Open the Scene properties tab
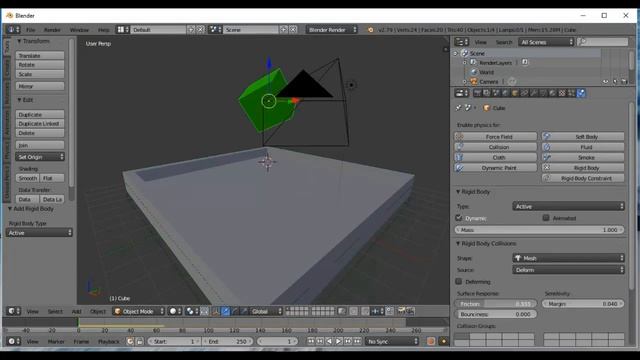This screenshot has height=360, width=640. click(x=496, y=93)
